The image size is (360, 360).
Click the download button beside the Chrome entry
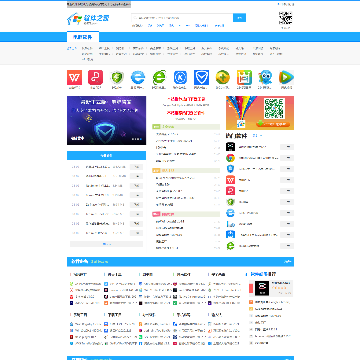[x=287, y=158]
